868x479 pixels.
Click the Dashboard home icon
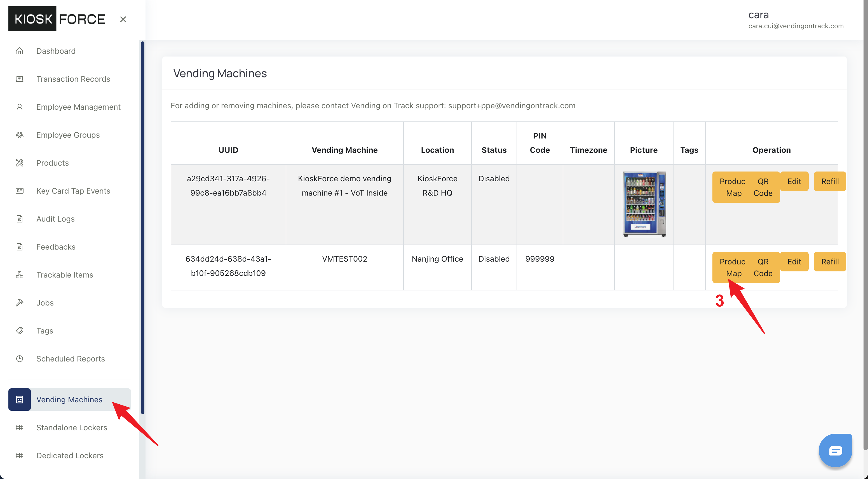point(20,51)
